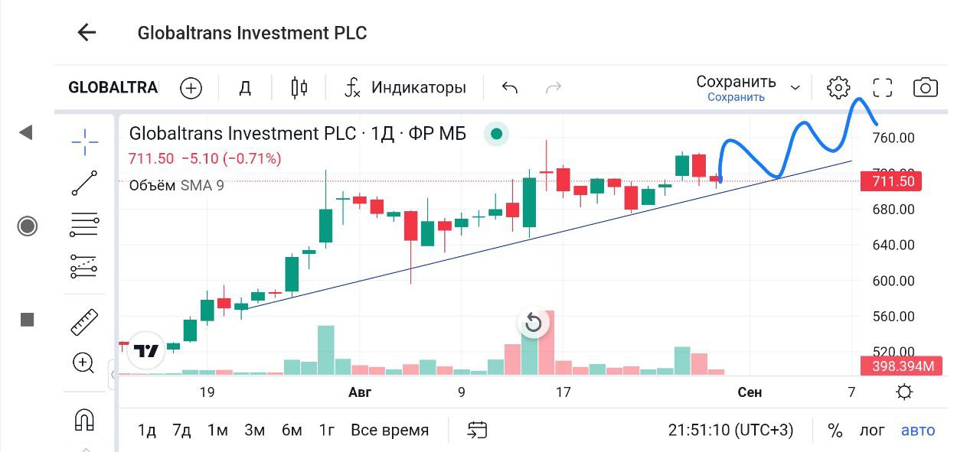Switch to 'Все время' range

390,431
